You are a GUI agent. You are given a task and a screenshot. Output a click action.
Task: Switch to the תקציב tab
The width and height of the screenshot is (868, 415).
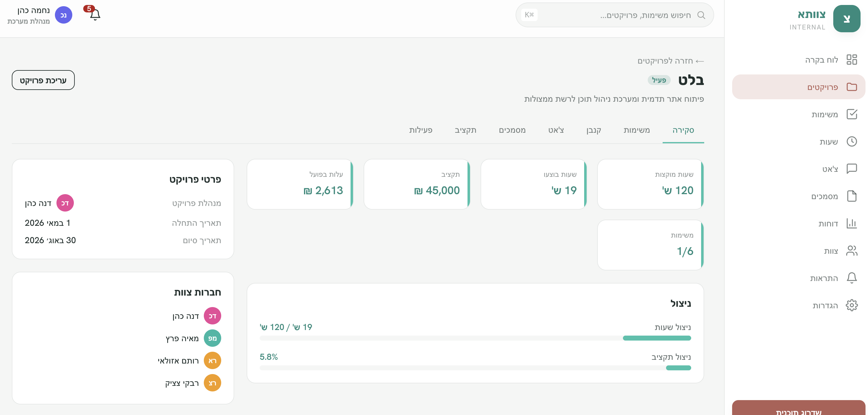click(465, 130)
